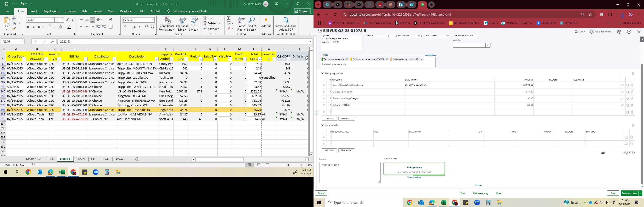Click Clear all lines under Item details
This screenshot has width=644, height=207.
tap(347, 150)
